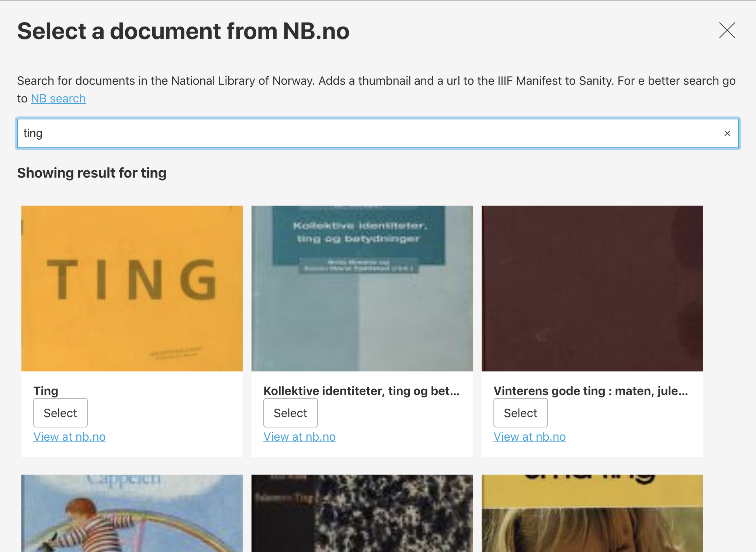Click the blue Kollektive identiteter cover
Image resolution: width=756 pixels, height=552 pixels.
[362, 288]
